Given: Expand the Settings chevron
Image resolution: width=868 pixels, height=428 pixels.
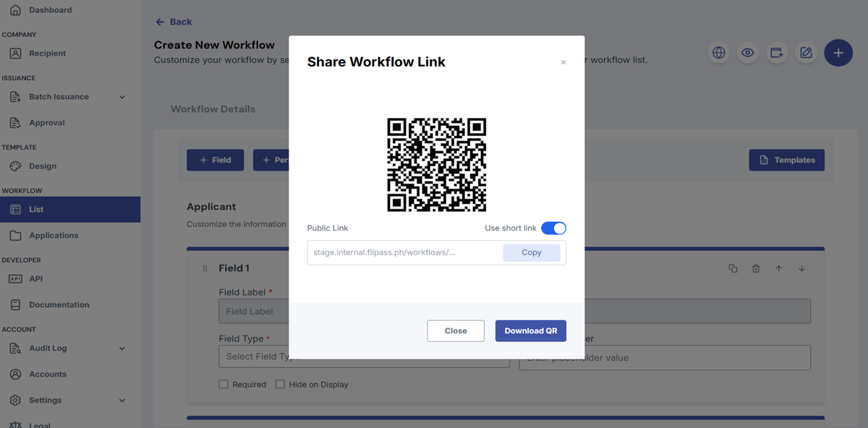Looking at the screenshot, I should pos(122,401).
